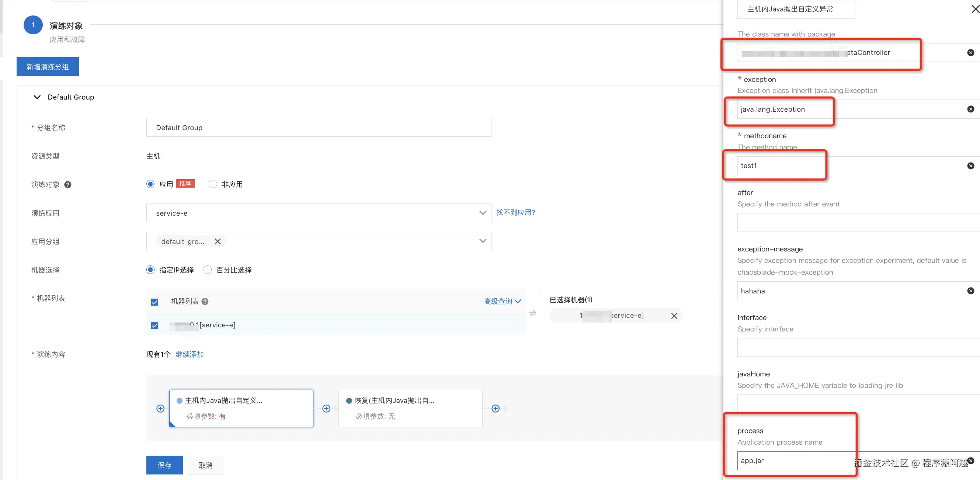
Task: Clear the test1 methodname field
Action: (x=970, y=166)
